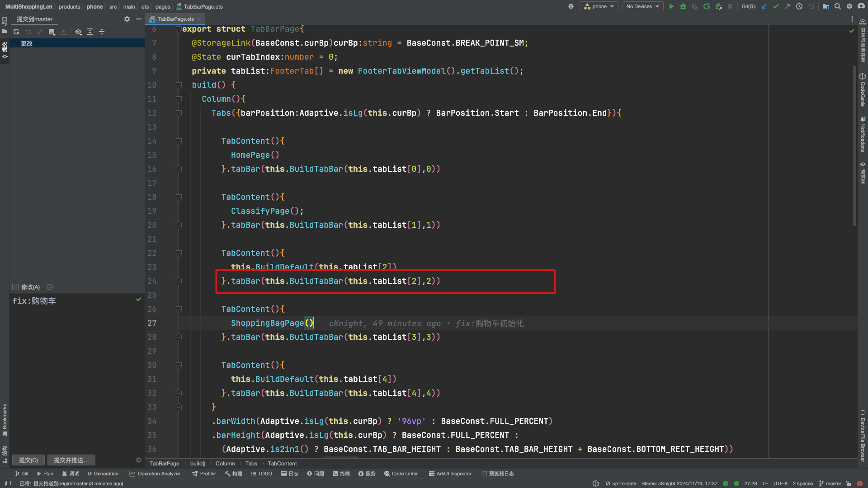This screenshot has width=868, height=488.
Task: Toggle the Device File Browser side panel
Action: (x=863, y=436)
